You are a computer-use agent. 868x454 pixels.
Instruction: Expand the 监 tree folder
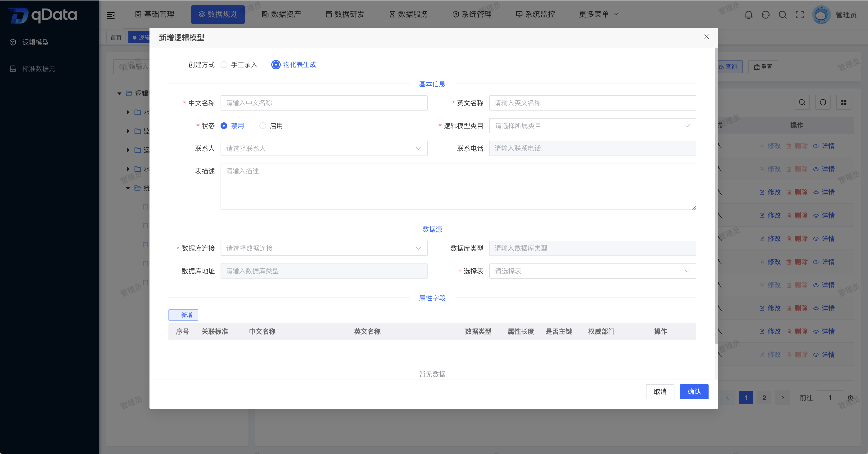128,131
